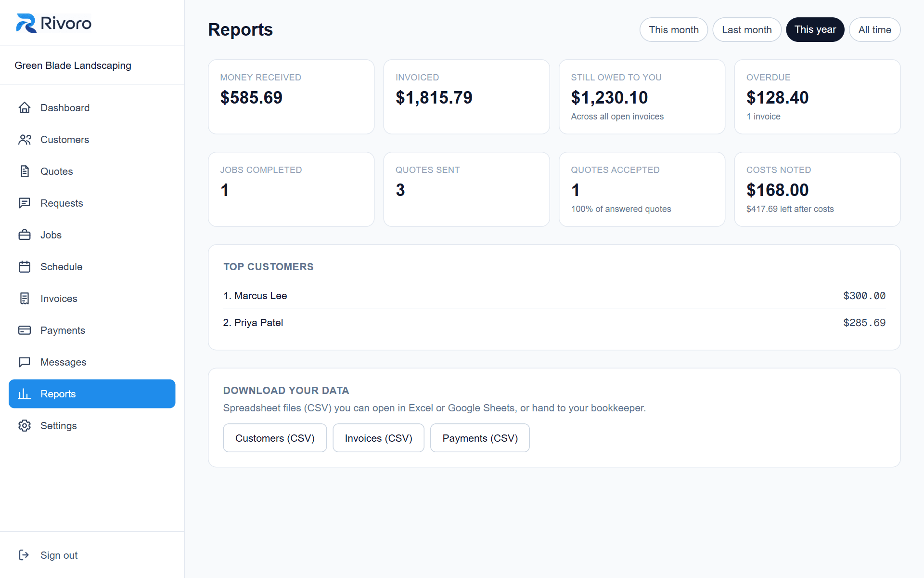
Task: Click the Money Received card
Action: (291, 97)
